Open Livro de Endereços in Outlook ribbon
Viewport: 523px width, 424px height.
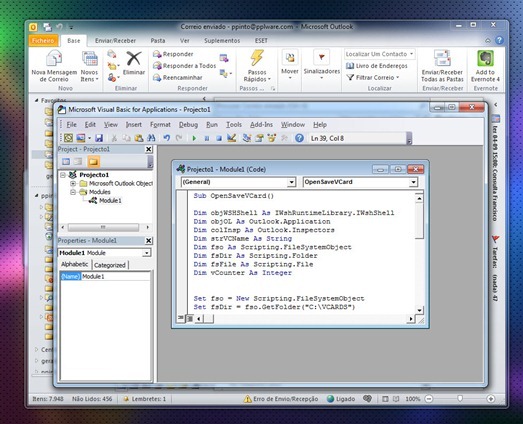[377, 66]
